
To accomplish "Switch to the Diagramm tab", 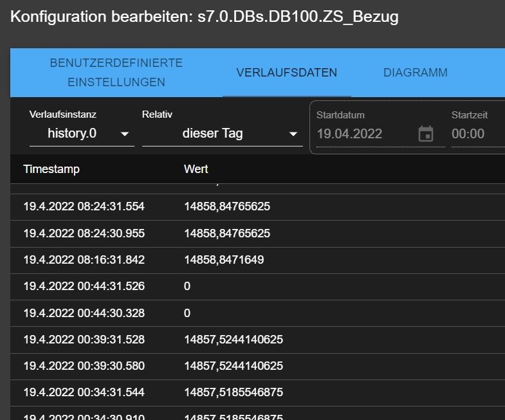I will pyautogui.click(x=415, y=73).
